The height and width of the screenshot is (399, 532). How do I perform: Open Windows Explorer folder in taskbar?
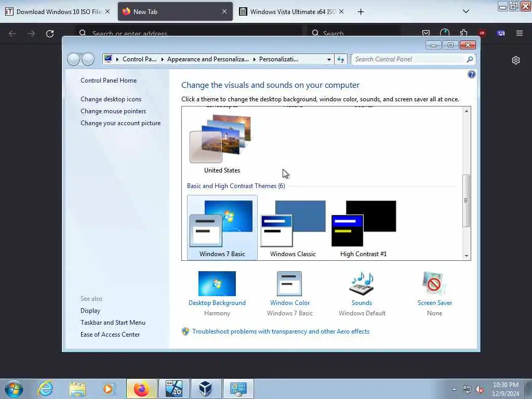tap(77, 389)
